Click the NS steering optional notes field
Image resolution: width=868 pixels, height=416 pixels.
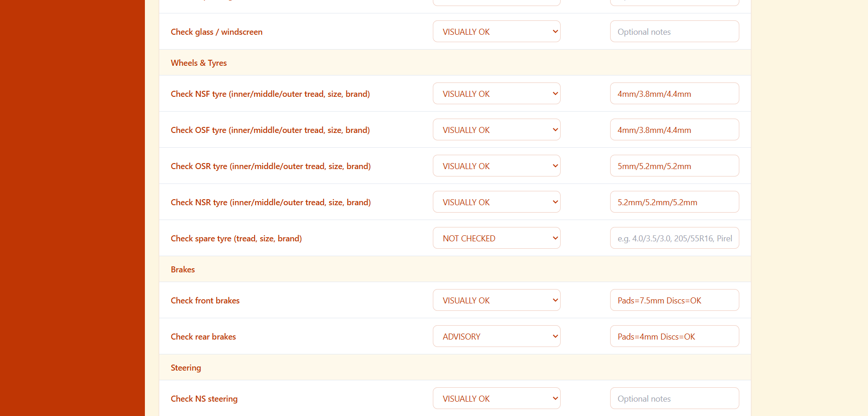(x=674, y=398)
